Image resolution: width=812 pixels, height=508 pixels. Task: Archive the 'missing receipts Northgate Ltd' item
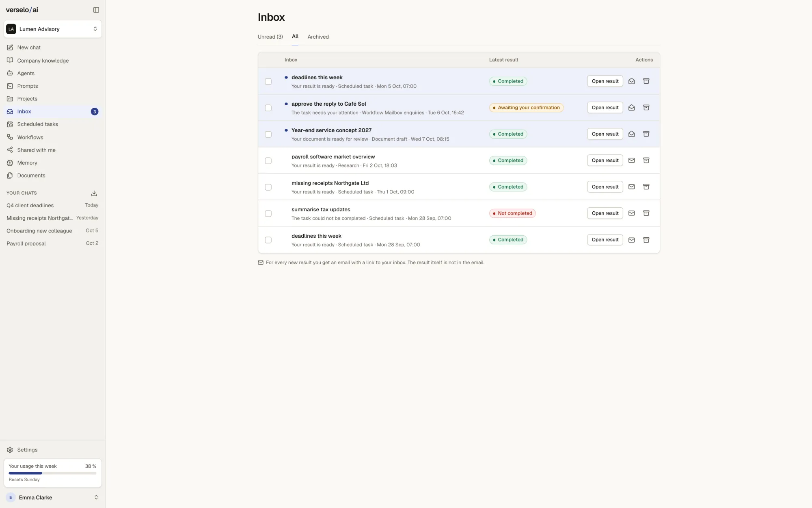[x=646, y=187]
